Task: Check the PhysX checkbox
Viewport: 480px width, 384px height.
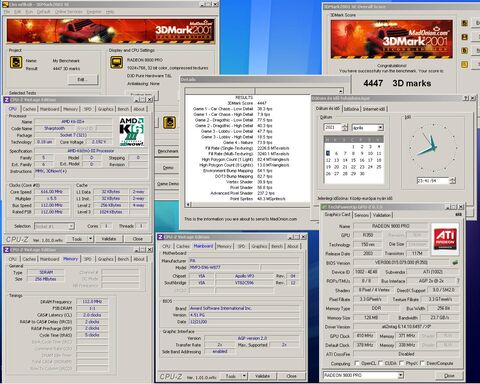Action: (x=402, y=363)
